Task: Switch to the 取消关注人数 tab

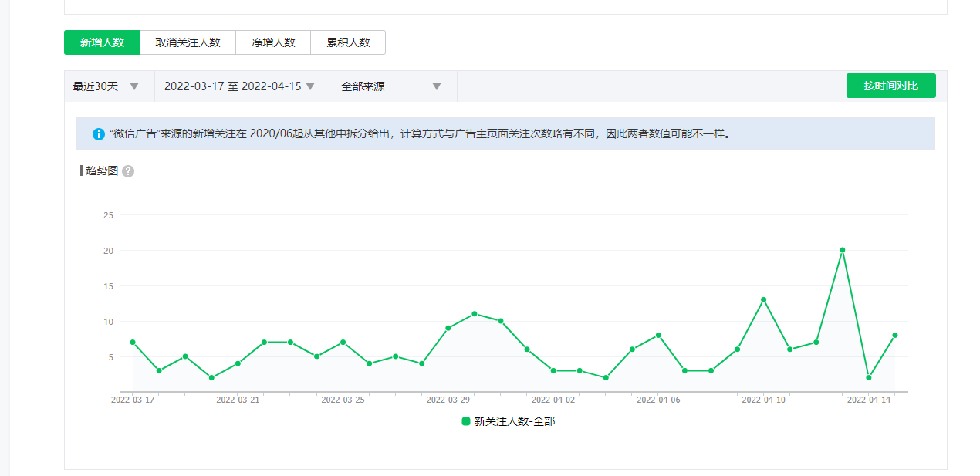Action: click(x=188, y=42)
